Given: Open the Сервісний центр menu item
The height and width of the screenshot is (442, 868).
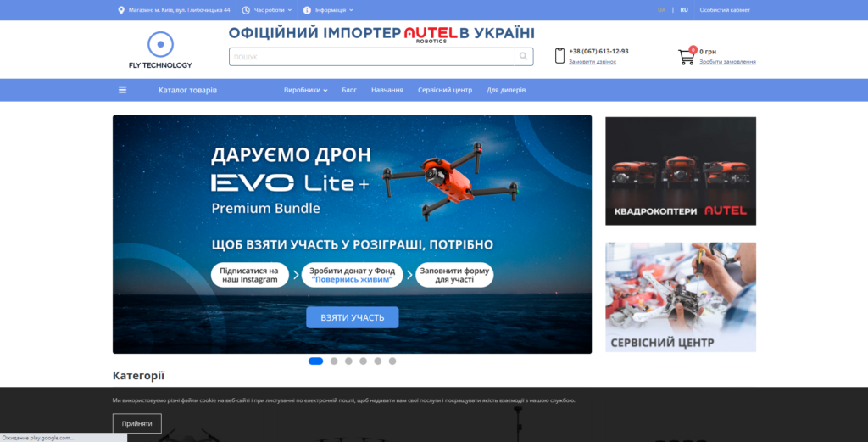Looking at the screenshot, I should pos(444,90).
